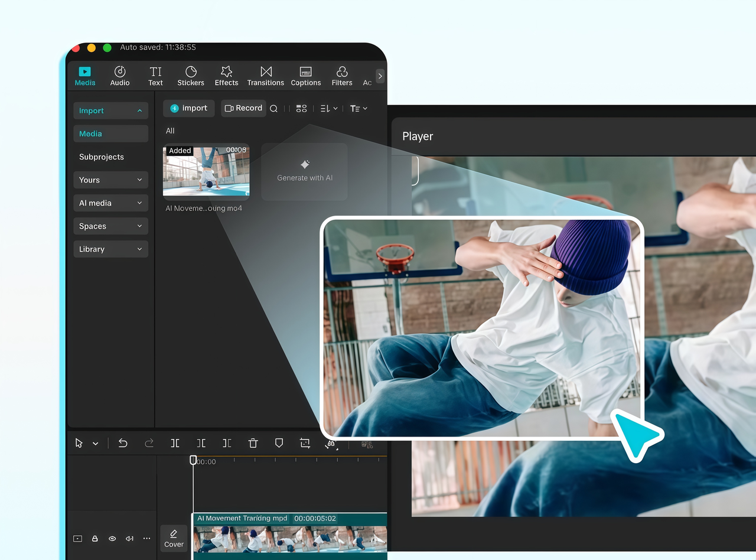Collapse the Import section in the sidebar

[x=110, y=110]
